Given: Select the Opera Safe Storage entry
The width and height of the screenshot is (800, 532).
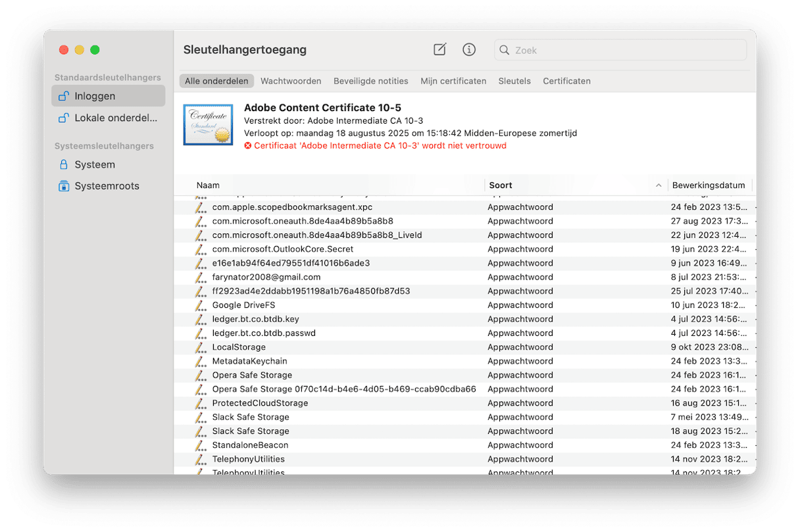Looking at the screenshot, I should (x=464, y=375).
